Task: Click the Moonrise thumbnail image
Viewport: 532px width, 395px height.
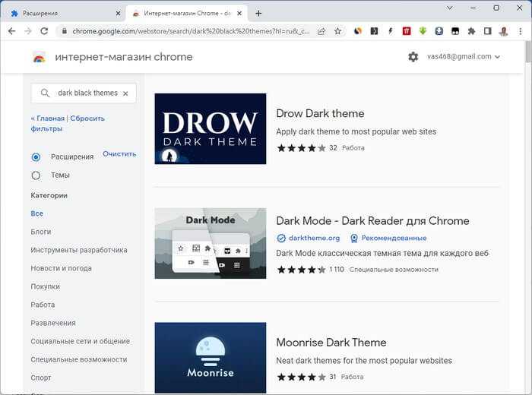Action: [211, 358]
